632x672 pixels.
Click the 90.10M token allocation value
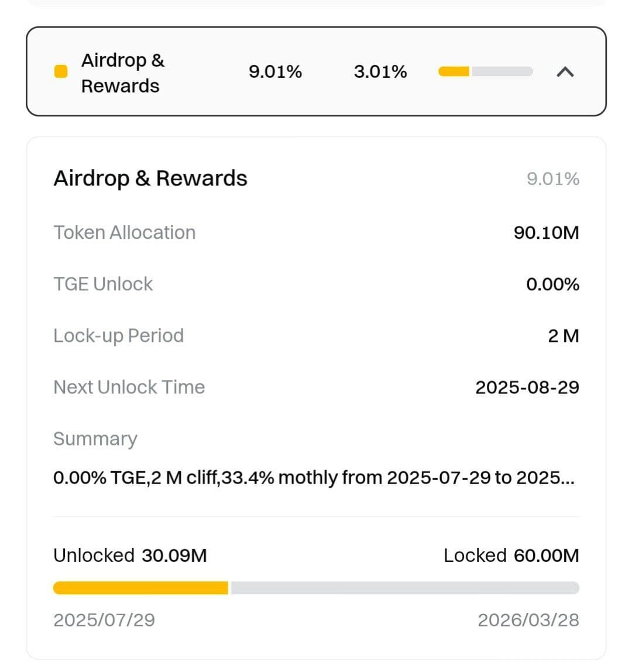click(x=546, y=232)
